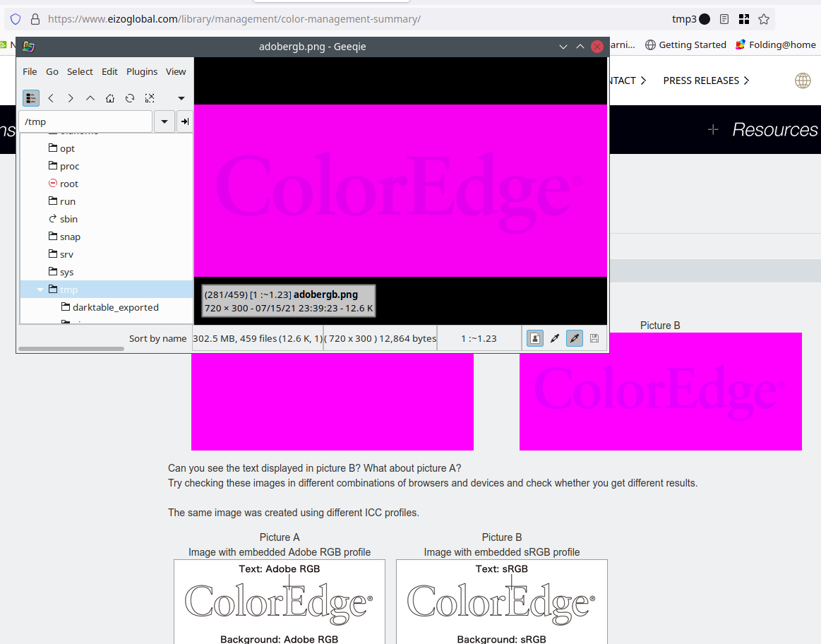The image size is (821, 644).
Task: Open the Folding@home bookmark
Action: click(x=775, y=45)
